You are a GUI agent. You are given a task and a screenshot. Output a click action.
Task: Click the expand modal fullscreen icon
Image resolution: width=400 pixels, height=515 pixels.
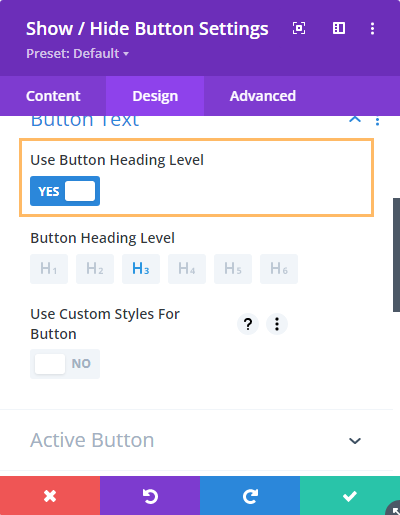(x=299, y=28)
